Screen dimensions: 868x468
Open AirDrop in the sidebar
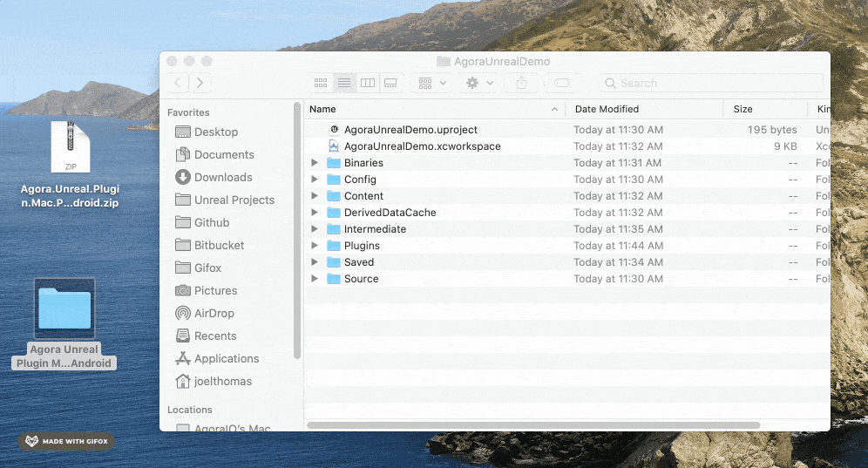(x=205, y=314)
